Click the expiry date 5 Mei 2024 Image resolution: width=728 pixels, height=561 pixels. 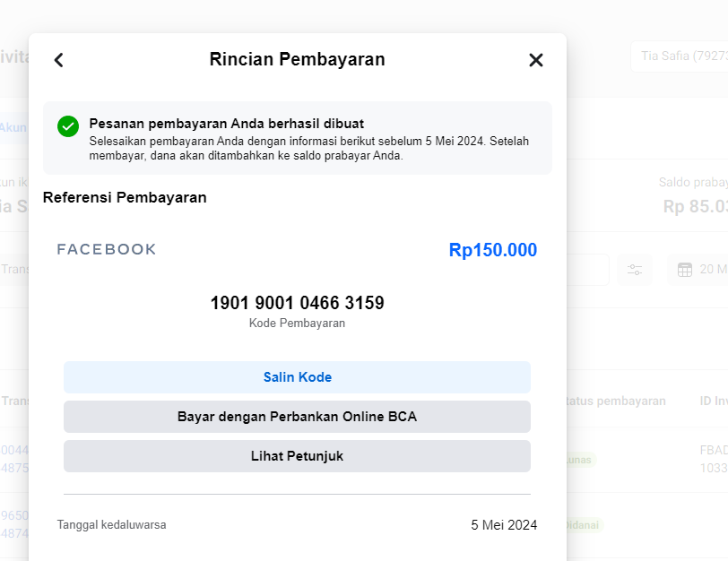pyautogui.click(x=504, y=525)
